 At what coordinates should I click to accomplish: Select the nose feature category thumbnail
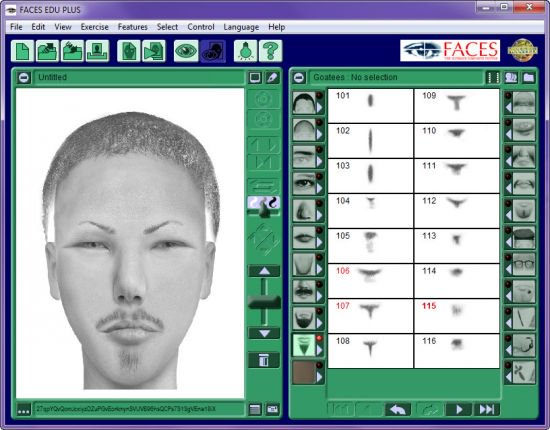304,210
